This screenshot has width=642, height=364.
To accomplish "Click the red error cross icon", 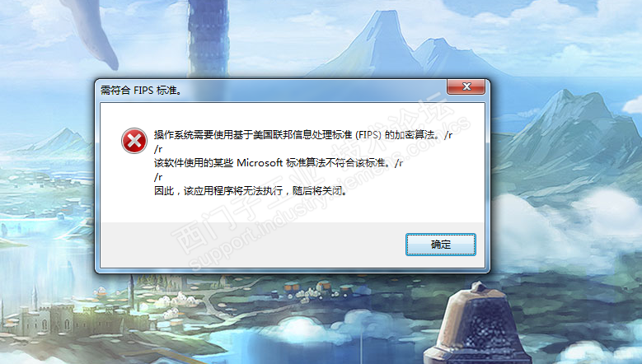I will point(134,141).
